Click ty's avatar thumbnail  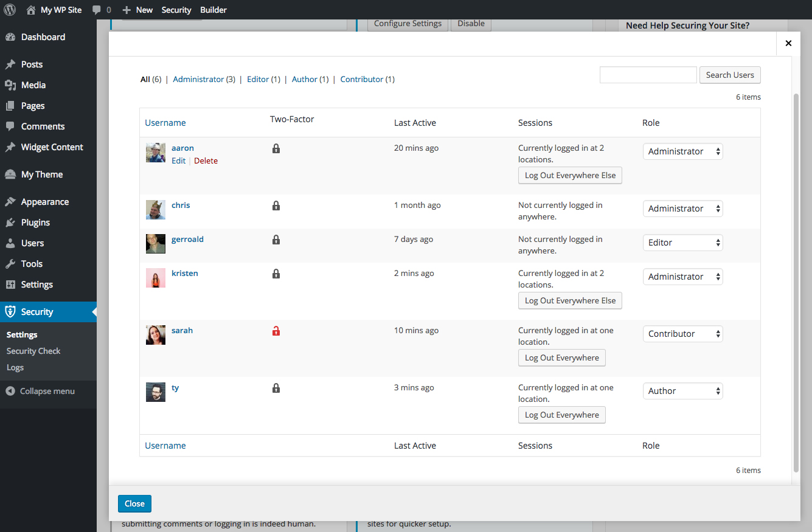point(156,392)
